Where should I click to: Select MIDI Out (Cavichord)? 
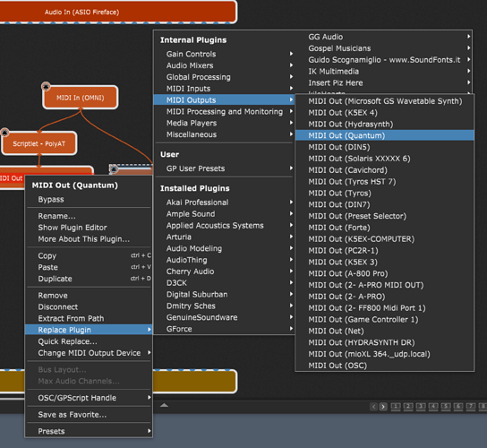[385, 170]
